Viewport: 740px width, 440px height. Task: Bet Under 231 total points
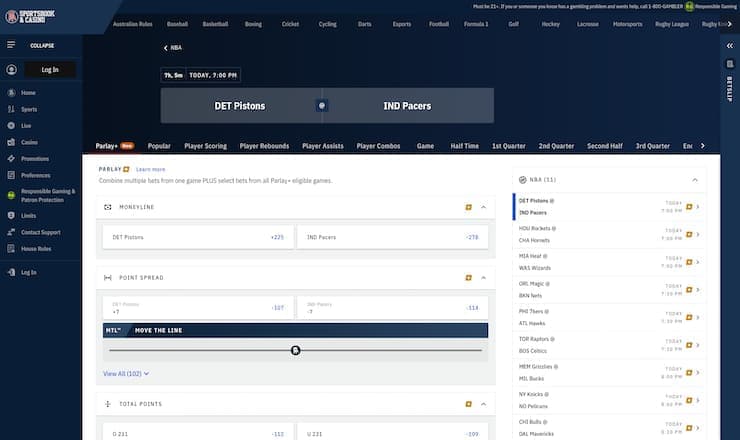pos(393,432)
